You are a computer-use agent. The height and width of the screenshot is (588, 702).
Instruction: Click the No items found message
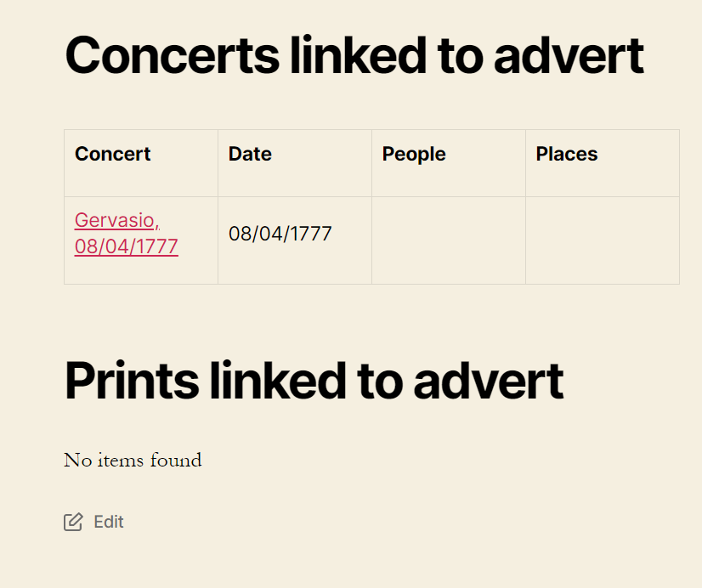(133, 460)
